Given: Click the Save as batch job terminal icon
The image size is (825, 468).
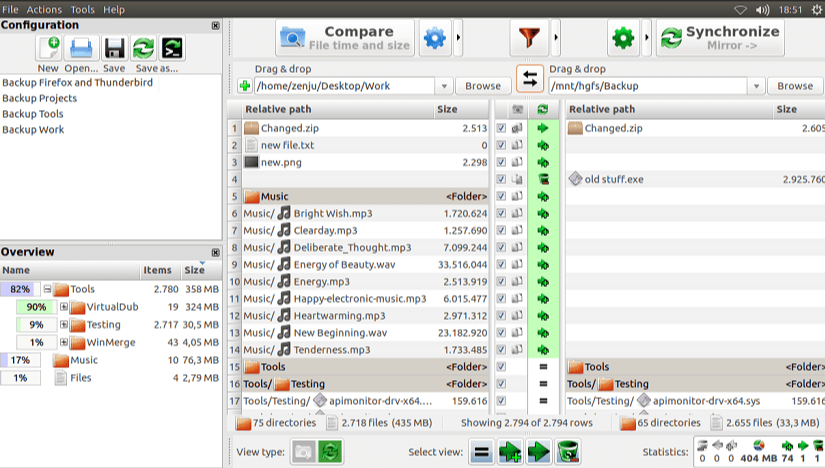Looking at the screenshot, I should pyautogui.click(x=172, y=48).
